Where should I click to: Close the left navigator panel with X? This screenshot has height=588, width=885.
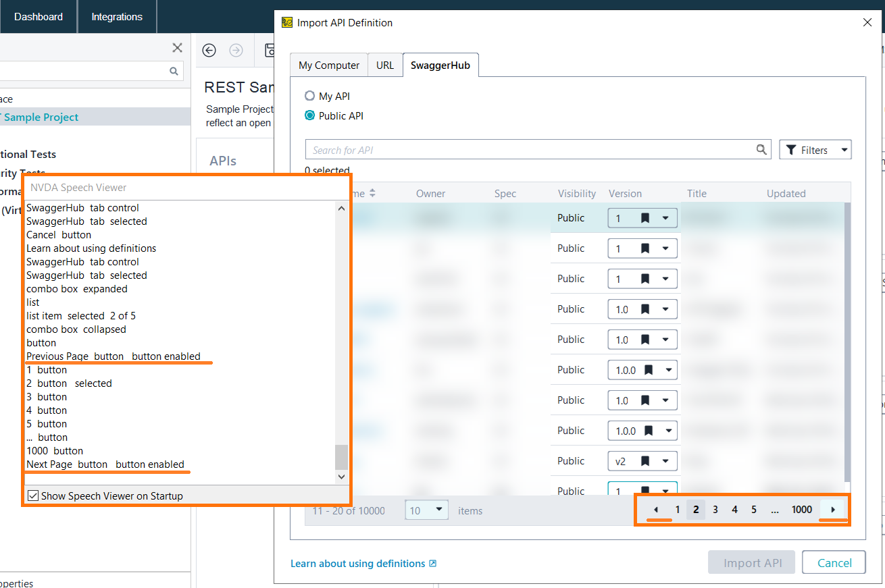(177, 48)
